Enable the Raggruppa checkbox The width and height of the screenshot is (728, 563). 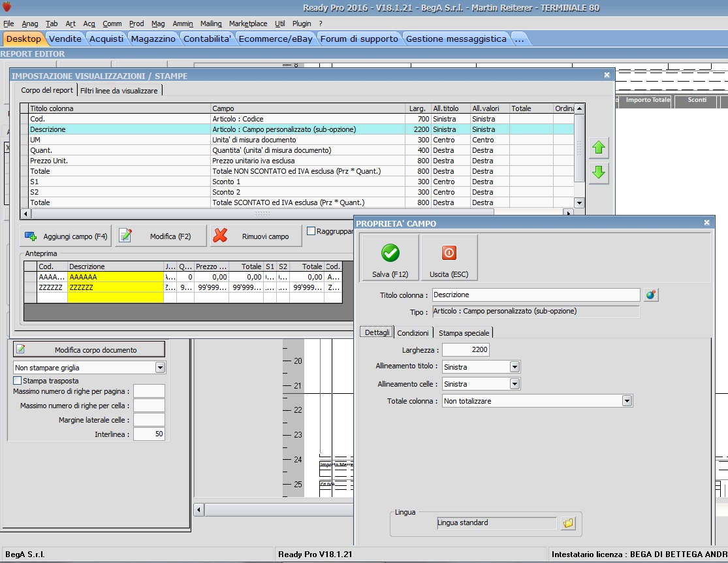pos(311,231)
